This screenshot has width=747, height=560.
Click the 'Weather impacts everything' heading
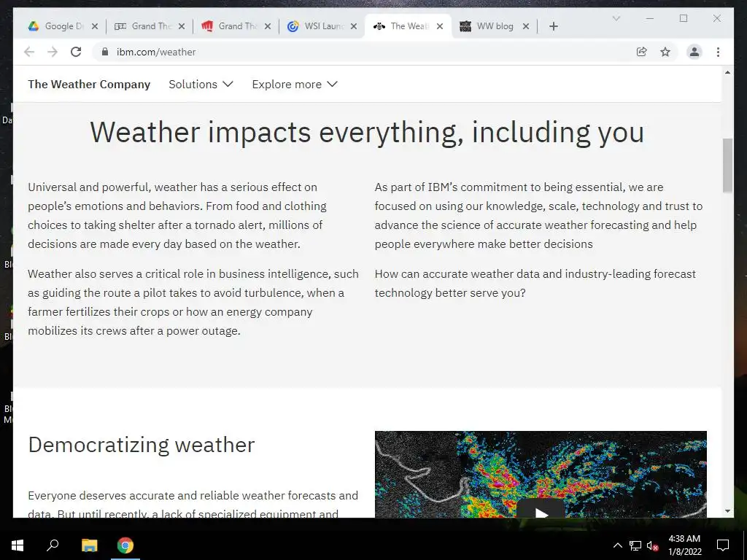pos(367,132)
